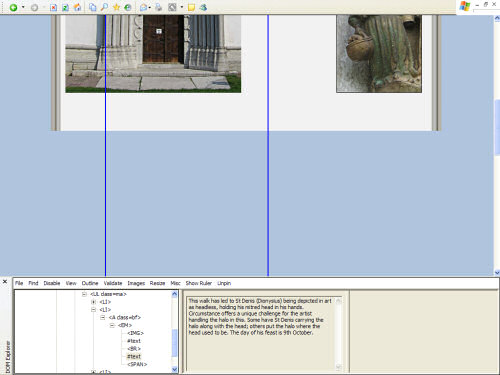Open the File menu in DOM Explorer
500x375 pixels.
[19, 283]
